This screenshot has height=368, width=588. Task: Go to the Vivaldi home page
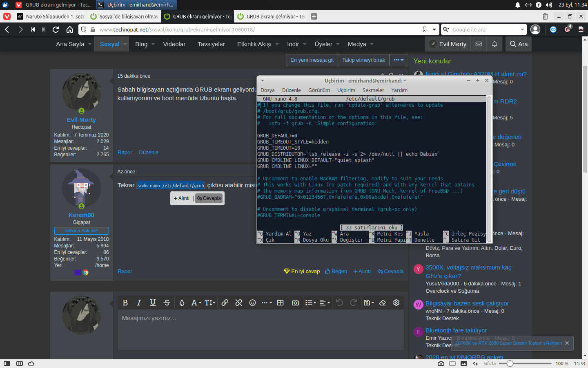70,29
